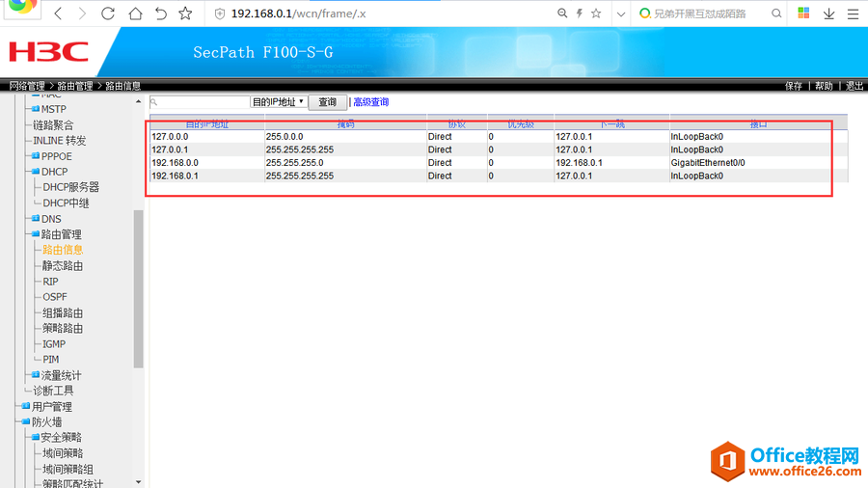
Task: Open the downloads arrow icon
Action: [828, 14]
